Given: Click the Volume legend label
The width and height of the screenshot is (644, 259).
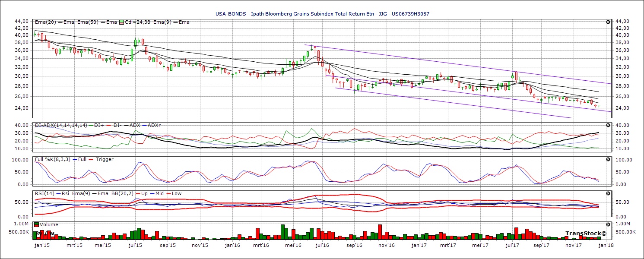Looking at the screenshot, I should (x=49, y=224).
